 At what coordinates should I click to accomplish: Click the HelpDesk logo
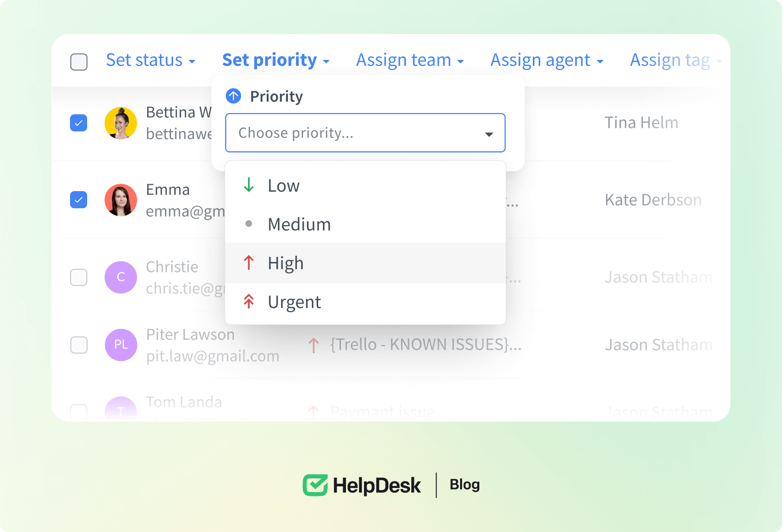(x=362, y=485)
